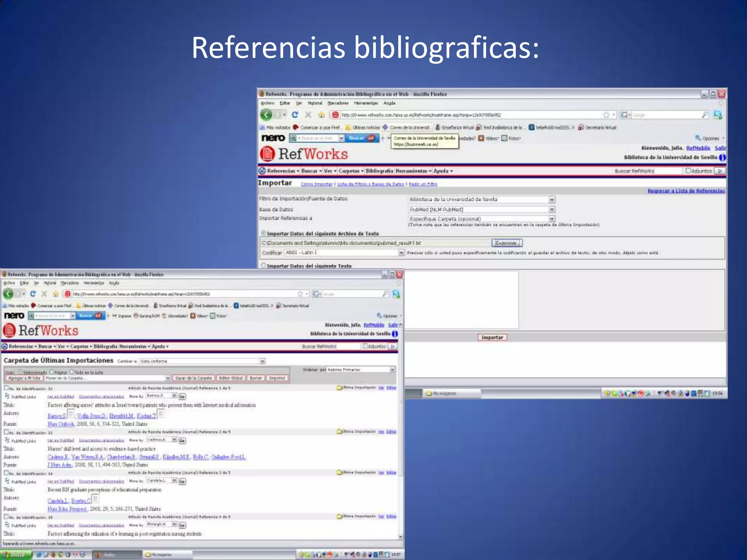Open Referencias menu in Importar window
Viewport: 747px width, 560px height.
point(283,171)
